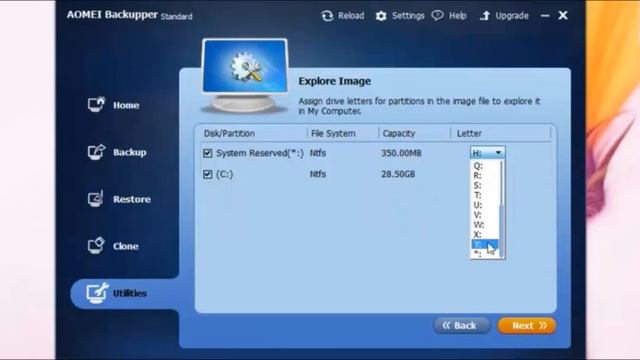Screen dimensions: 640x360
Task: Click the Upgrade arrow icon
Action: 484,16
